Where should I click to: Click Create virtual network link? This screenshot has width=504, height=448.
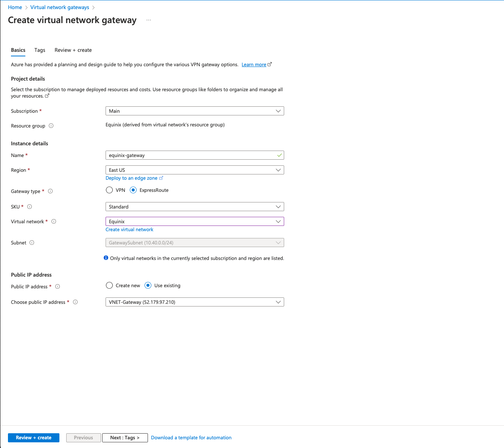click(x=129, y=230)
